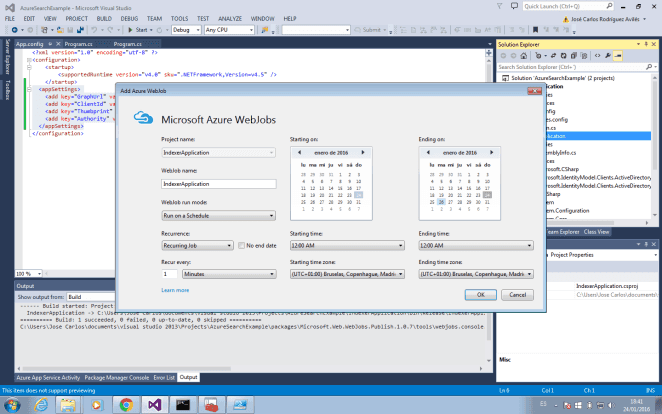The image size is (662, 414).
Task: Switch to the Error List tab
Action: point(164,378)
